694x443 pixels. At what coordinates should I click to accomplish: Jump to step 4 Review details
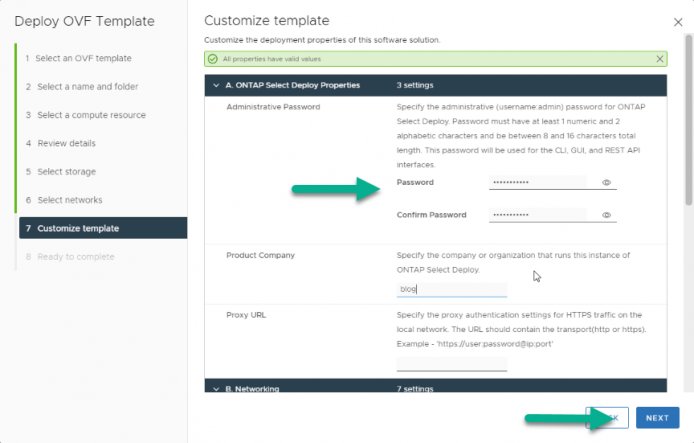[61, 143]
